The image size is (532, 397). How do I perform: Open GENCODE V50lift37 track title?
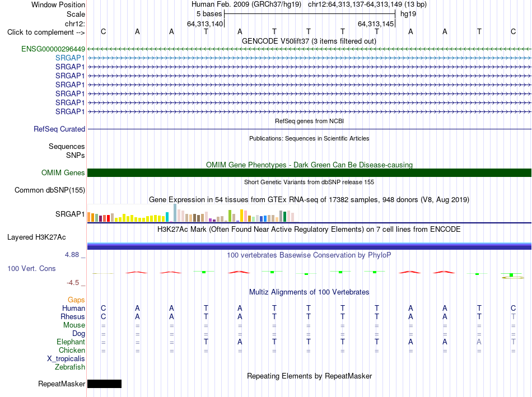(x=309, y=41)
